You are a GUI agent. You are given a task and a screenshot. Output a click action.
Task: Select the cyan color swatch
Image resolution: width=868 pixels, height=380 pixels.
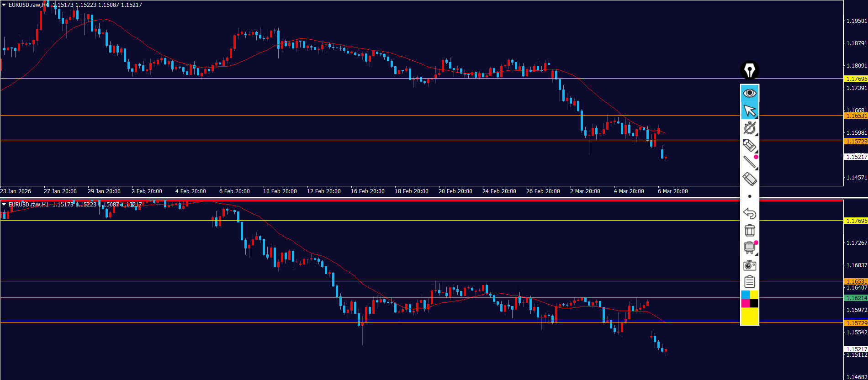point(745,295)
